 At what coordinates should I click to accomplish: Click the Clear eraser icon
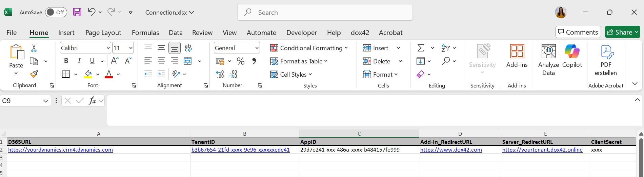(421, 74)
